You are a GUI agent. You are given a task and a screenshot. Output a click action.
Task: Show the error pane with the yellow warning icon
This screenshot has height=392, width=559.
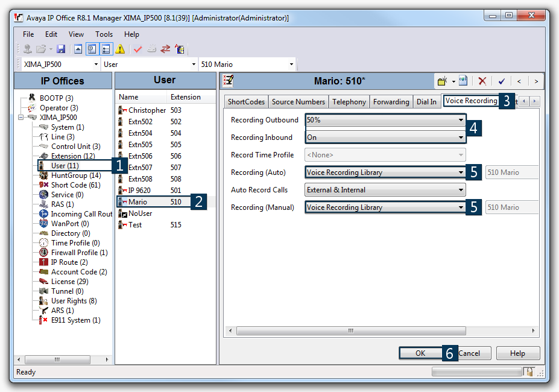coord(120,49)
